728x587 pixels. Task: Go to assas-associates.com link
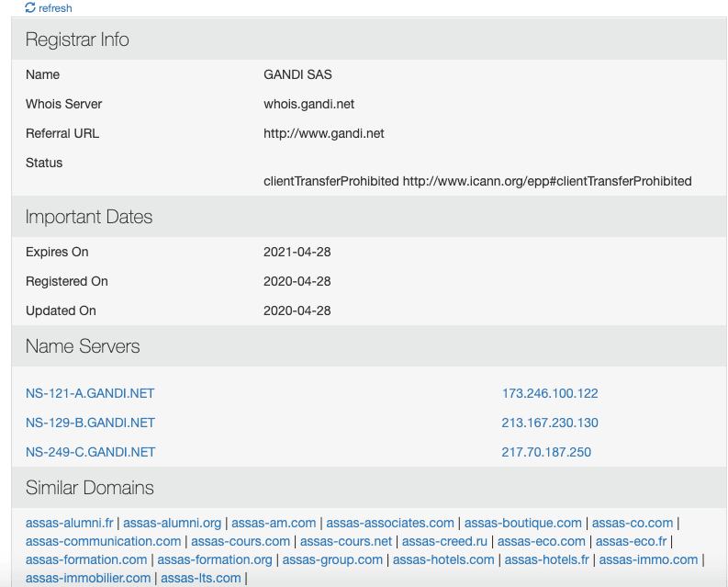pos(390,523)
